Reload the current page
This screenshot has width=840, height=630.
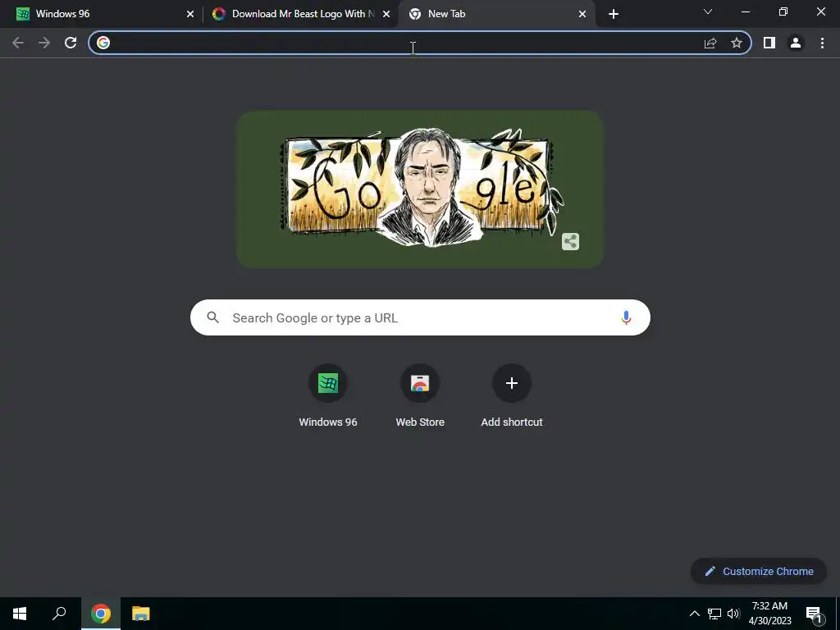pyautogui.click(x=71, y=43)
